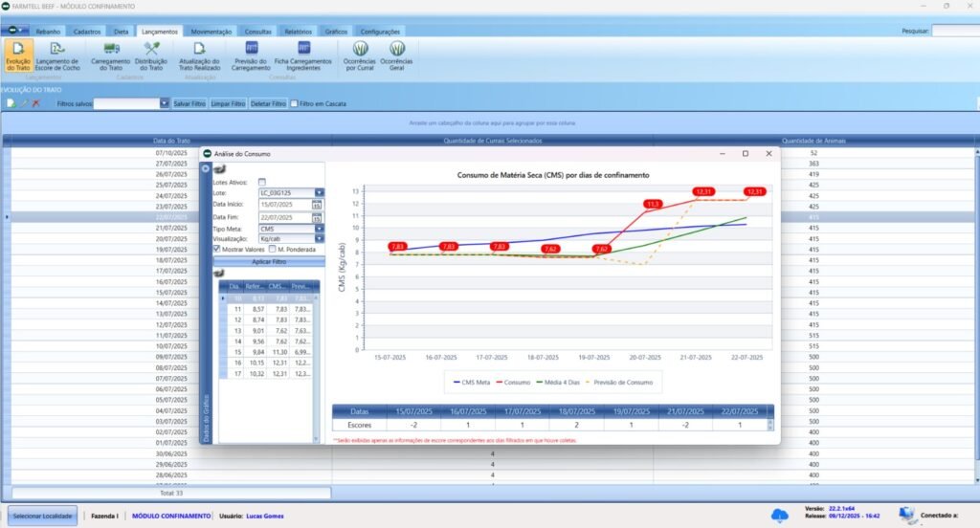Open Ficha Carregamentos Ingredientes
Viewport: 980px width, 528px height.
[x=302, y=48]
